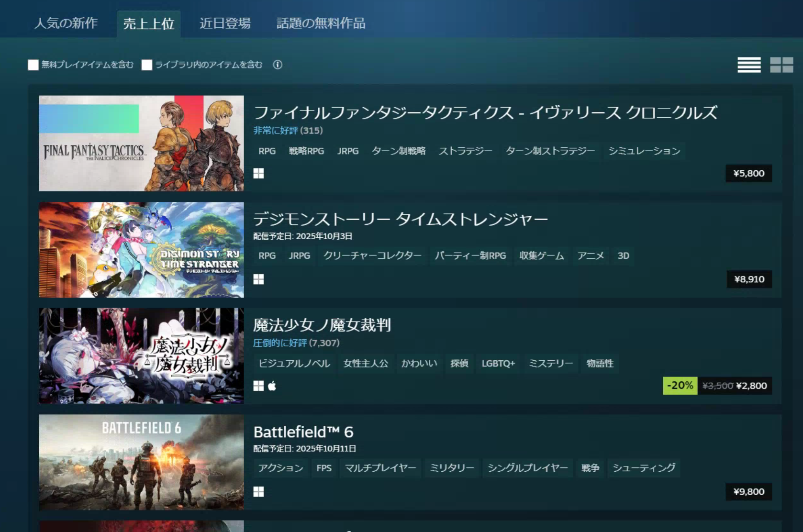
Task: Open Battlefield 6 title link
Action: 303,432
